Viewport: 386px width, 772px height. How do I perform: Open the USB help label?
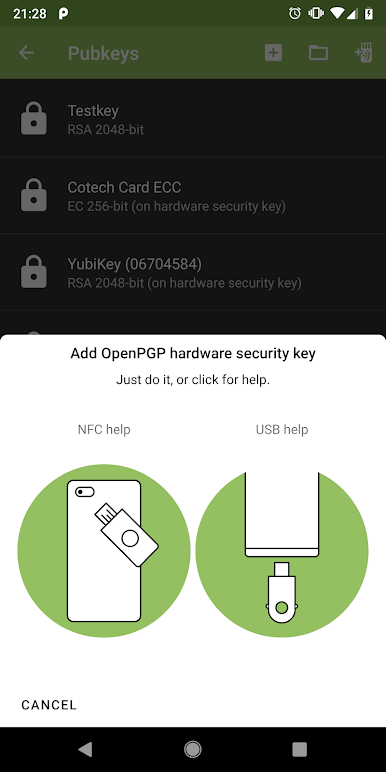(x=282, y=429)
